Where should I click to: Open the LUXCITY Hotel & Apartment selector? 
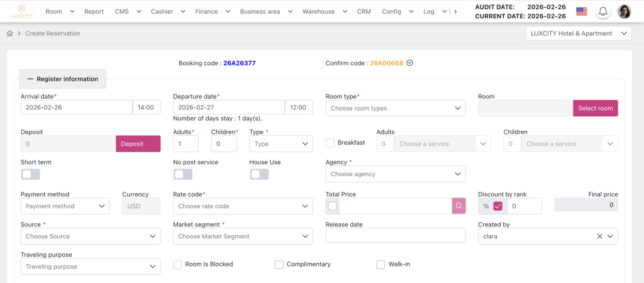tap(578, 33)
